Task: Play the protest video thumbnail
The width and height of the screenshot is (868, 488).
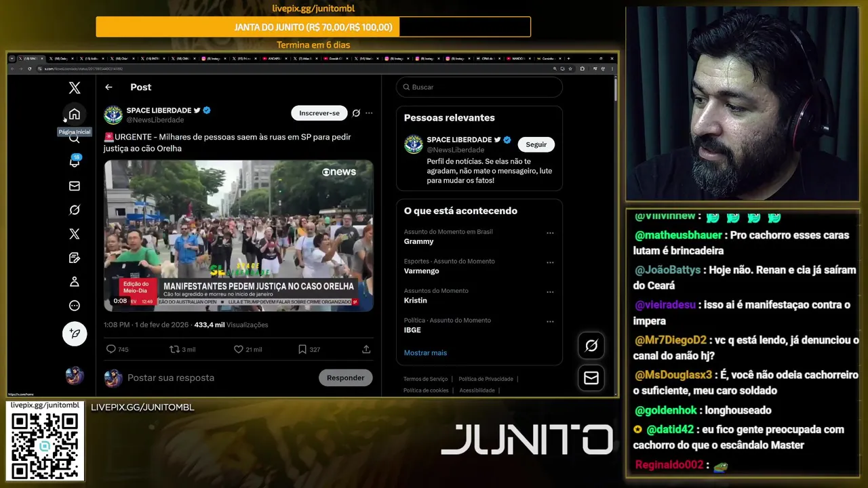Action: (x=238, y=236)
